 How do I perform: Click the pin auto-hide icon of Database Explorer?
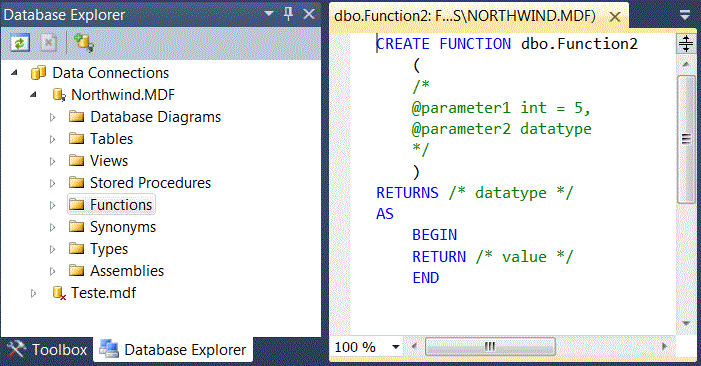coord(288,14)
